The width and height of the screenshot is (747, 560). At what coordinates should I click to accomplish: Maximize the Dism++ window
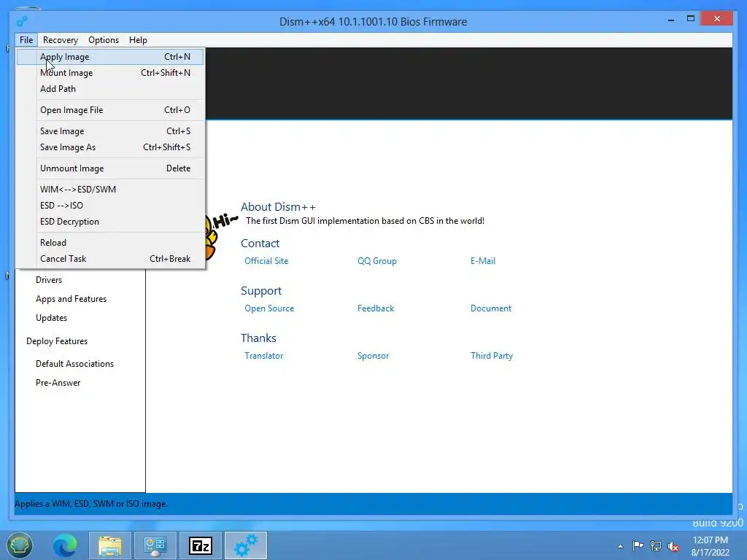point(691,19)
